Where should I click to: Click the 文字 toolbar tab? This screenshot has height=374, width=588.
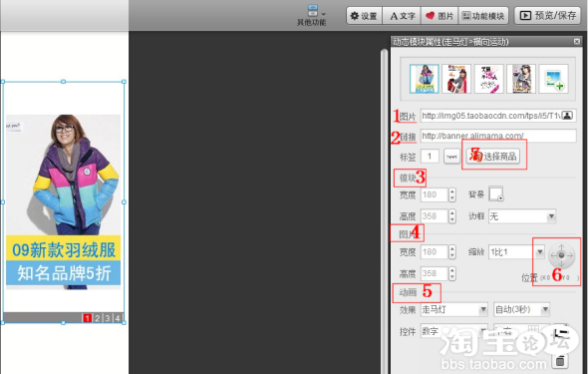(402, 16)
